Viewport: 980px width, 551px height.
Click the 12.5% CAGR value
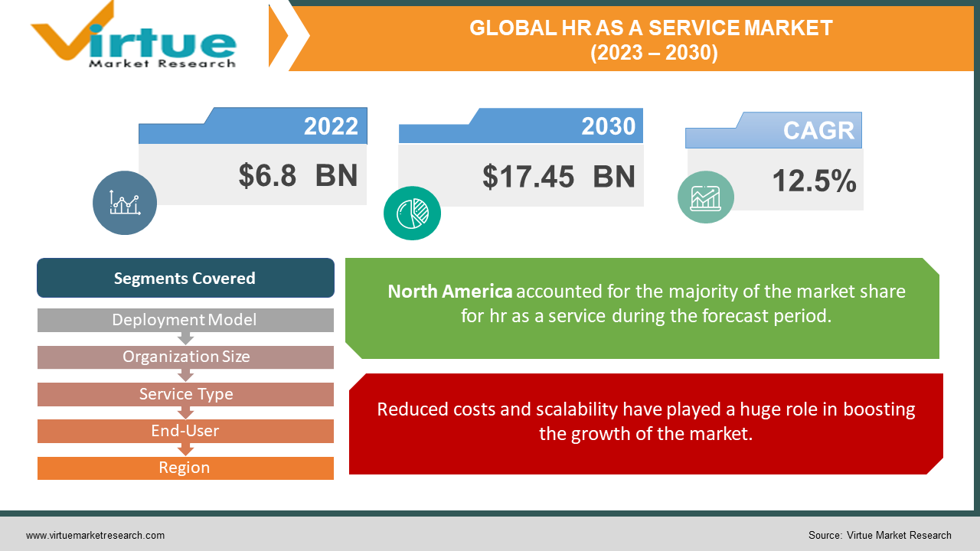click(814, 181)
